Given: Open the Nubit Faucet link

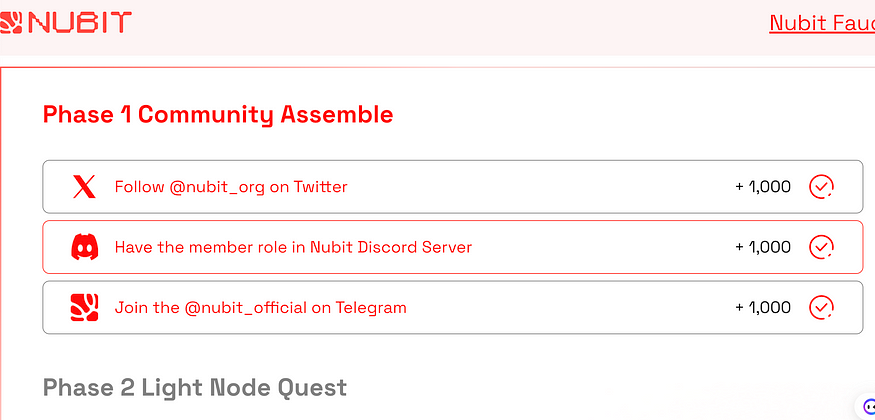Looking at the screenshot, I should pyautogui.click(x=822, y=23).
